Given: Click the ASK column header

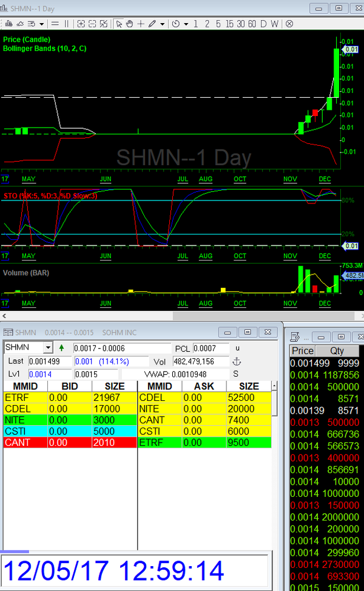Looking at the screenshot, I should pos(200,386).
